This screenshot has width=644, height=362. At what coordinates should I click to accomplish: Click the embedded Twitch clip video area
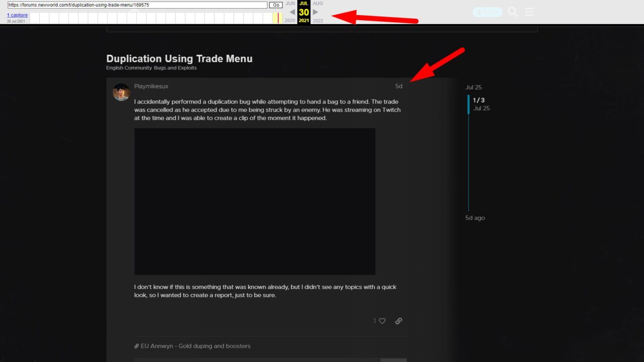[255, 201]
